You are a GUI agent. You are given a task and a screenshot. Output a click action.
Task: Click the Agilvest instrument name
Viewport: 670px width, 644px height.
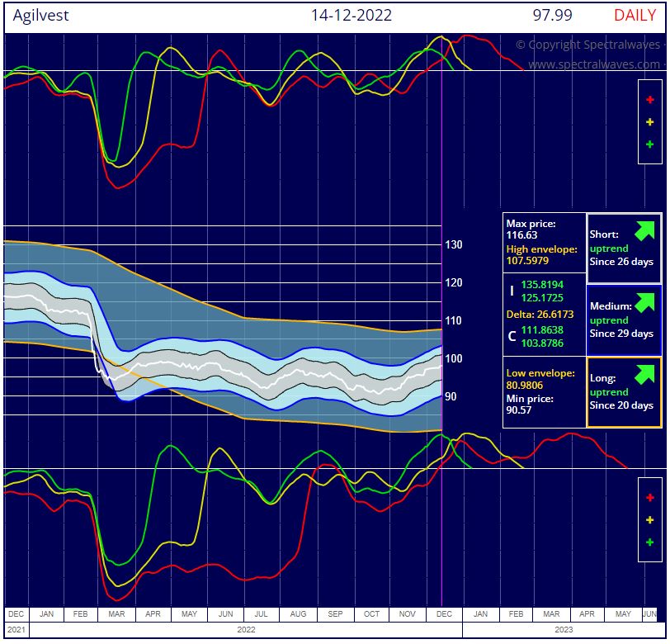tap(41, 15)
